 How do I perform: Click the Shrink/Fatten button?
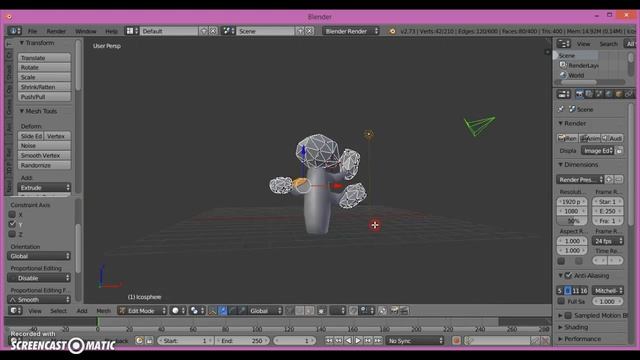[44, 87]
